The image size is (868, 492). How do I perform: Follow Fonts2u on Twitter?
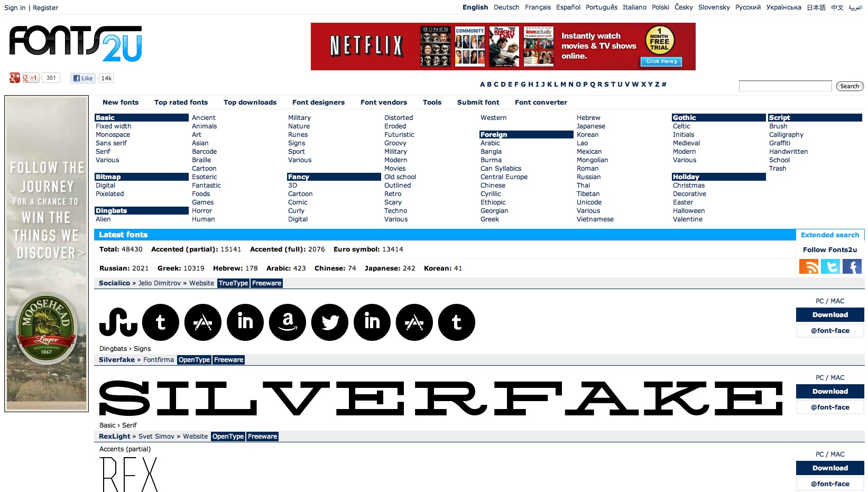click(831, 267)
